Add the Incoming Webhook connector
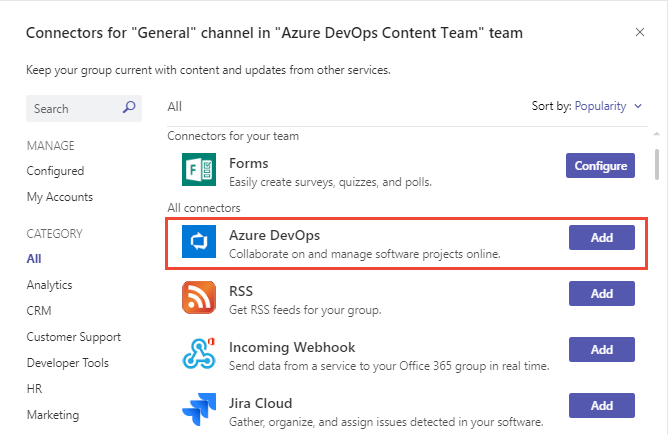Screen dimensions: 669x435 (602, 350)
